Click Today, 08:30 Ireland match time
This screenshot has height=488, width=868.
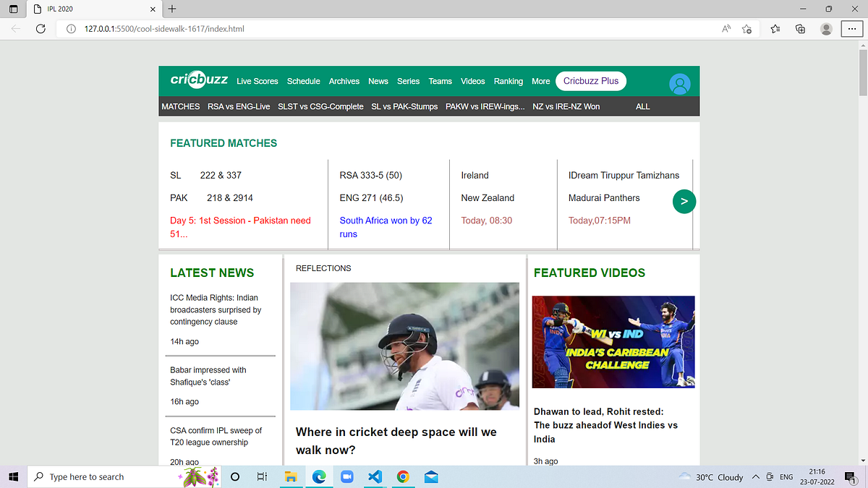coord(487,221)
